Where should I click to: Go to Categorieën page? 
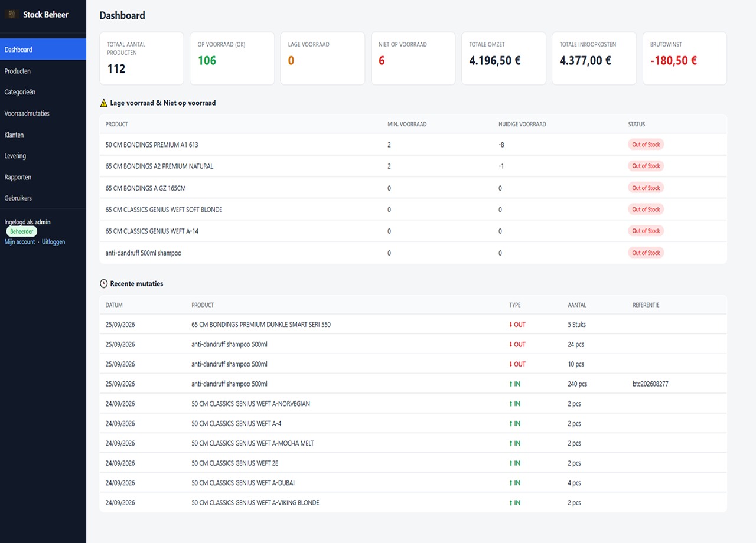[x=43, y=92]
